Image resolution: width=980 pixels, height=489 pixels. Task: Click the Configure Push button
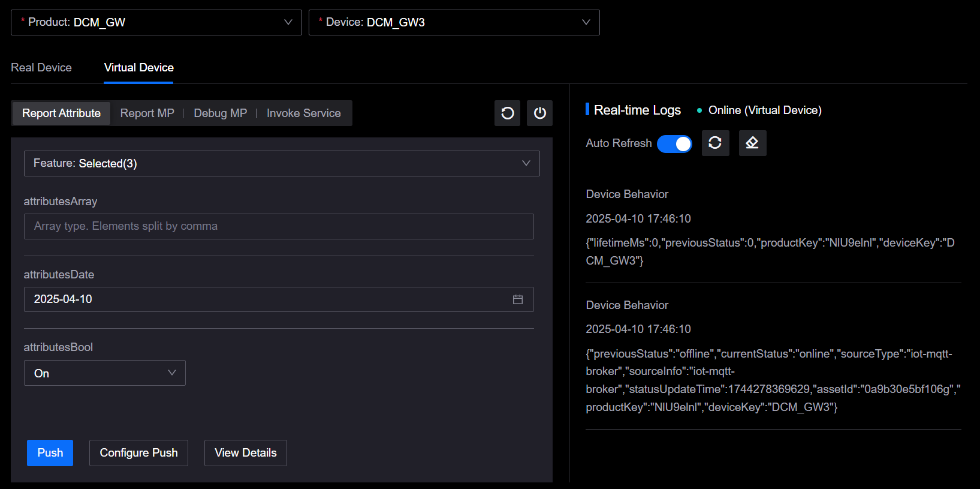[x=138, y=453]
